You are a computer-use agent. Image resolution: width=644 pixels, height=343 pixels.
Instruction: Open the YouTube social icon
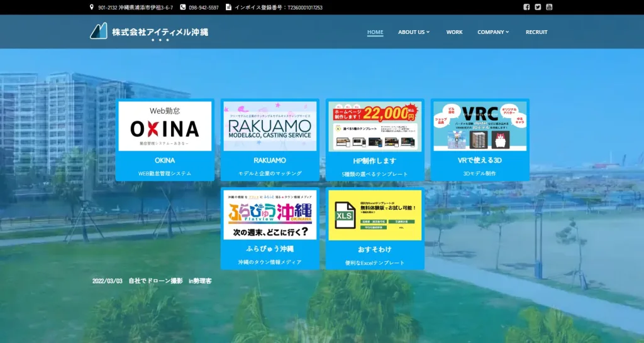[x=549, y=8]
